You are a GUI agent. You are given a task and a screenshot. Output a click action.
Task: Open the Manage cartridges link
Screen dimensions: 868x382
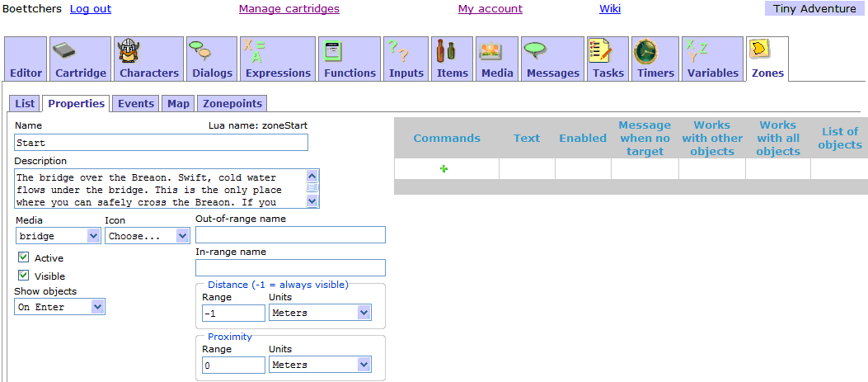pyautogui.click(x=289, y=9)
